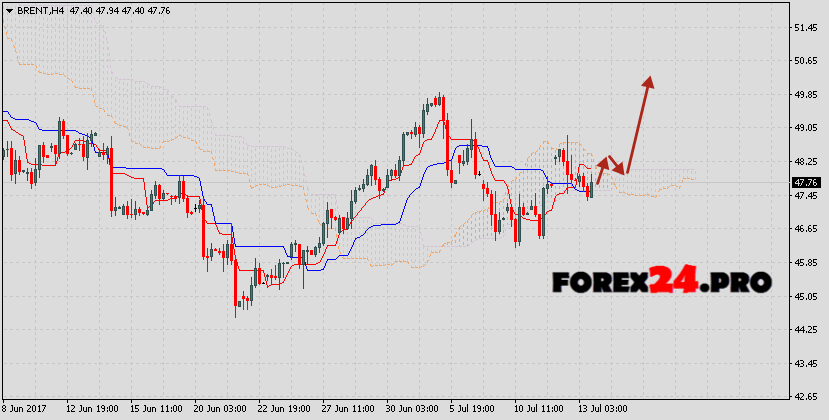Click the FOREX24.PRO watermark logo
This screenshot has width=829, height=420.
(x=661, y=281)
